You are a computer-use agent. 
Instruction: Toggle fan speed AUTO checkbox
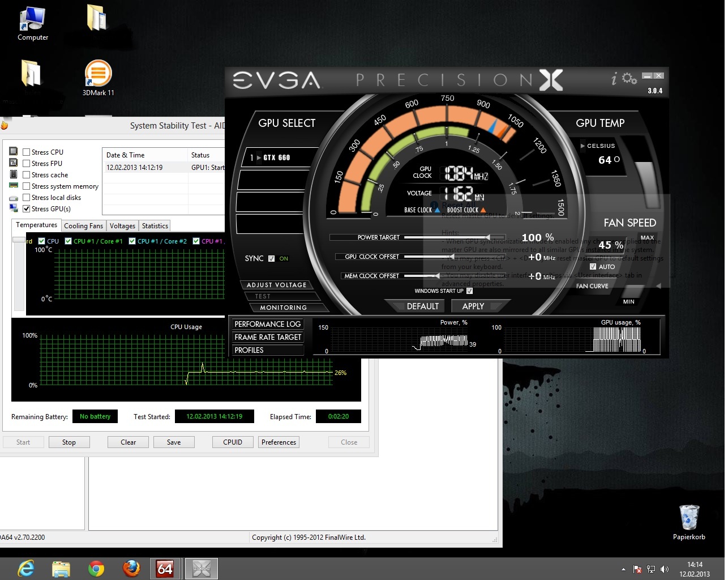pyautogui.click(x=593, y=266)
